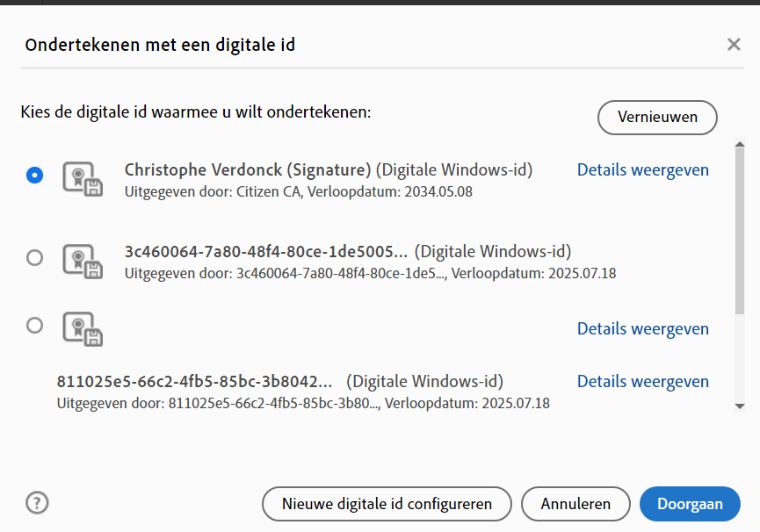Click the certificate icon for 3c460064 ID
Screen dimensions: 760x532
tap(83, 260)
